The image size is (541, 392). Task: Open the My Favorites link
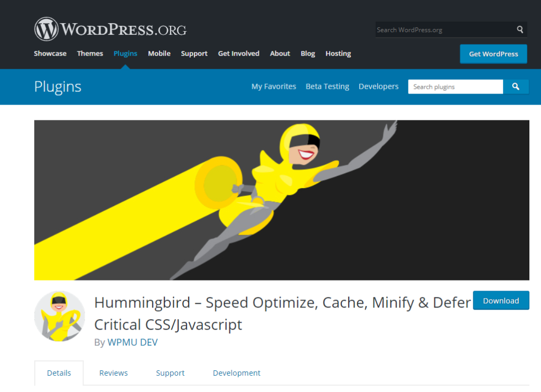(x=274, y=87)
